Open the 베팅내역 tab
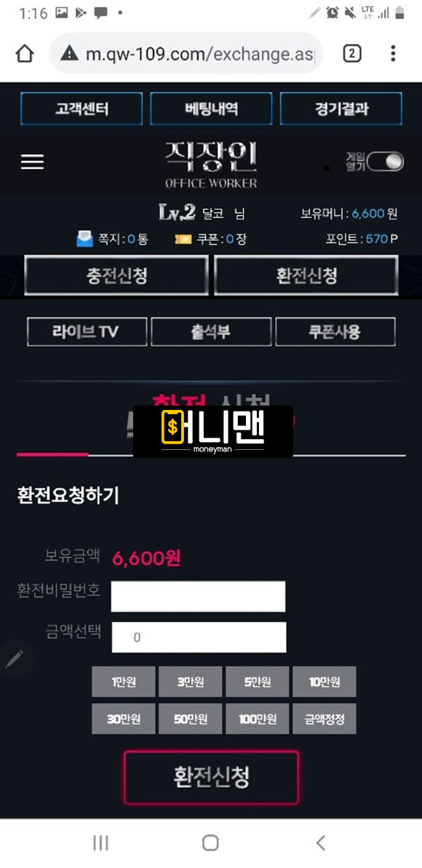Image resolution: width=422 pixels, height=868 pixels. click(x=211, y=108)
